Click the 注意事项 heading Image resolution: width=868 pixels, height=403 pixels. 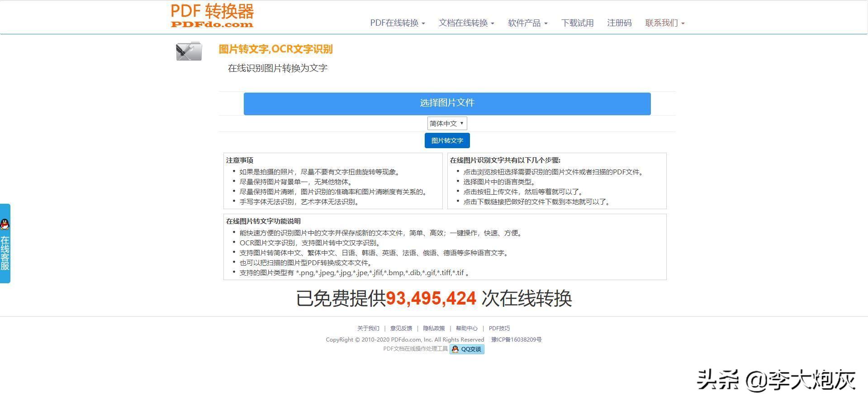(x=240, y=160)
